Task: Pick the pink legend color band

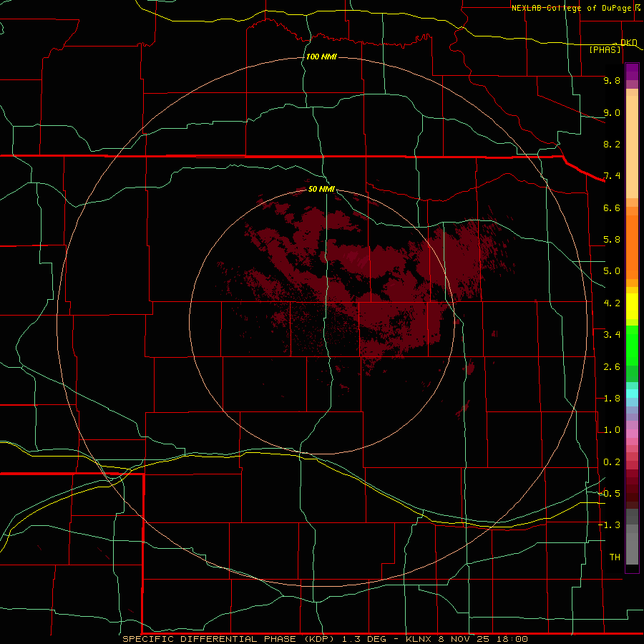Action: click(632, 434)
